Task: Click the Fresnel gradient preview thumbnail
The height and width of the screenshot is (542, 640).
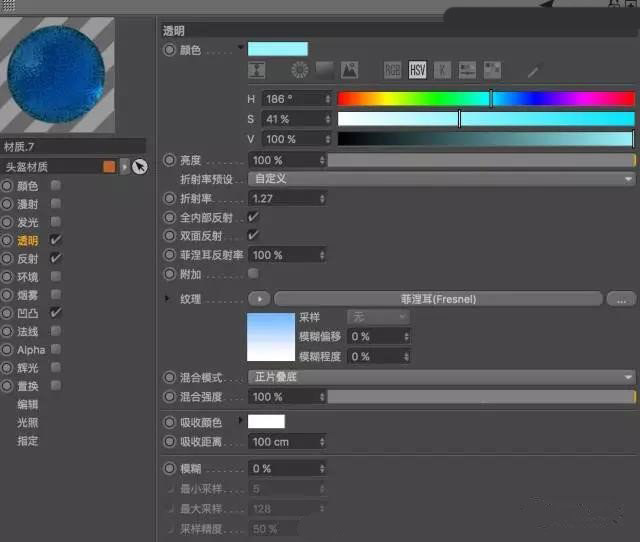Action: point(271,337)
